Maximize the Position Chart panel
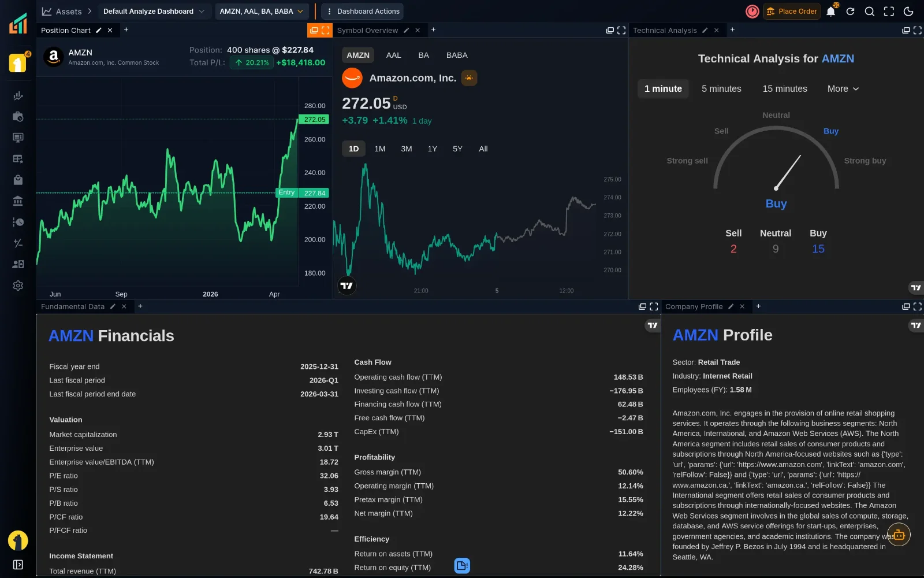Screen dimensions: 924x578 click(x=326, y=30)
